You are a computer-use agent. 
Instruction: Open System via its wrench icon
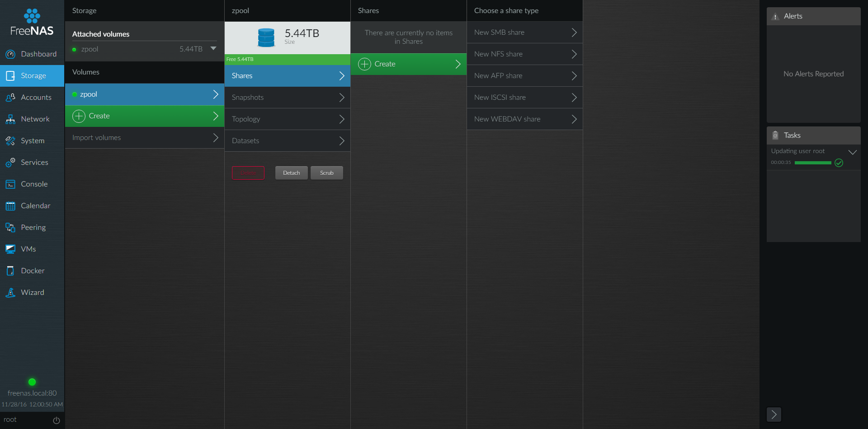click(10, 141)
